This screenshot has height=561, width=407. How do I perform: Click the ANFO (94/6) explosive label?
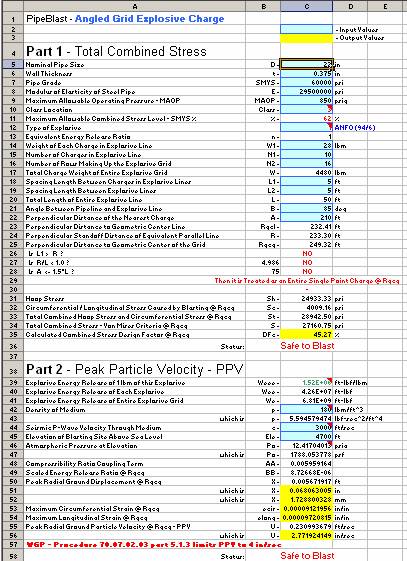pos(355,128)
